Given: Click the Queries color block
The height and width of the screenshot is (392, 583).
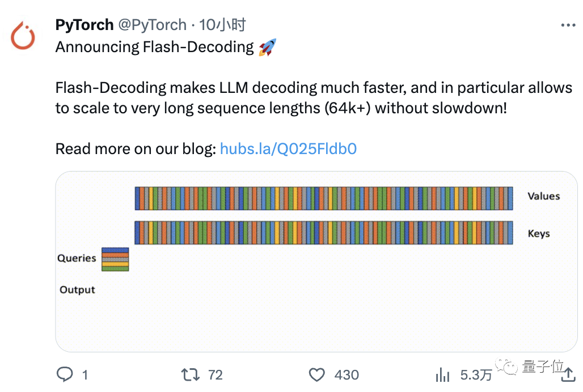Looking at the screenshot, I should point(115,259).
